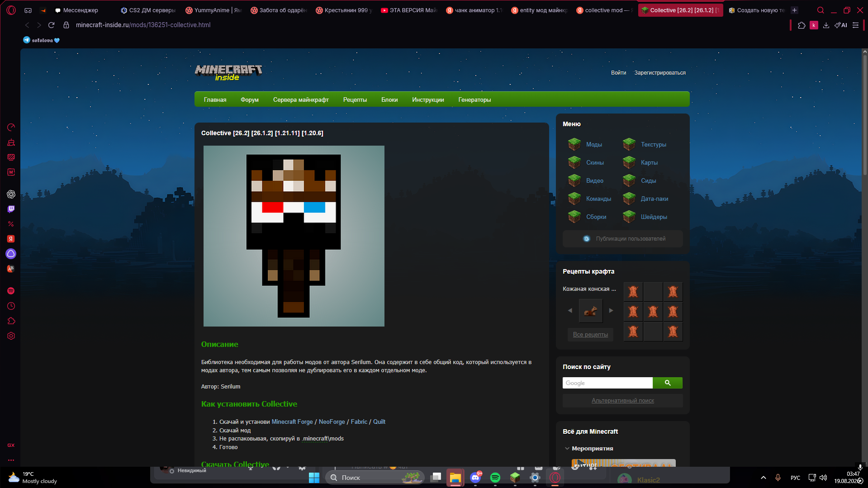This screenshot has width=868, height=488.
Task: Click the Collective mod skin image
Action: (x=294, y=236)
